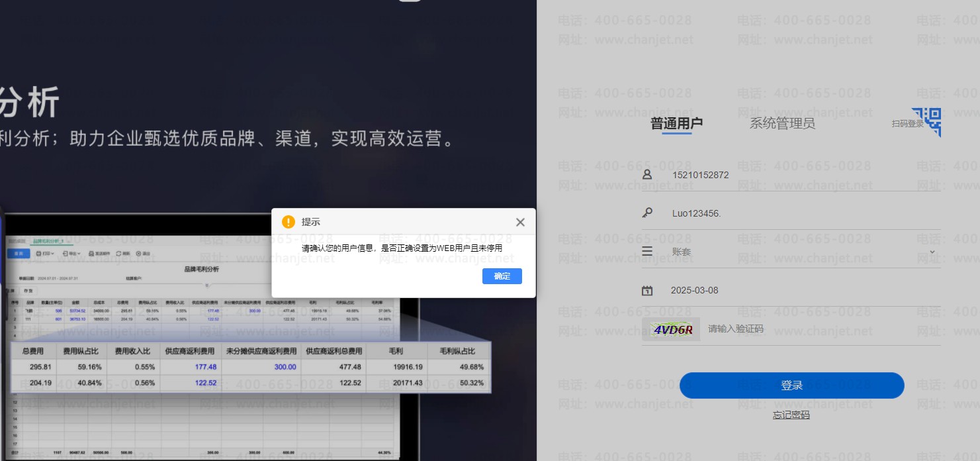Switch to the 普通用户 tab
This screenshot has width=980, height=461.
click(x=676, y=123)
